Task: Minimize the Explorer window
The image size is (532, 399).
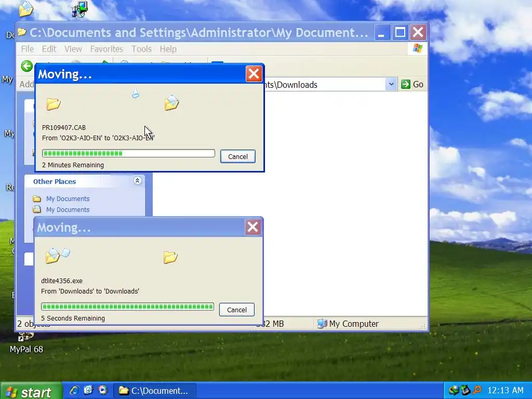Action: pos(382,33)
